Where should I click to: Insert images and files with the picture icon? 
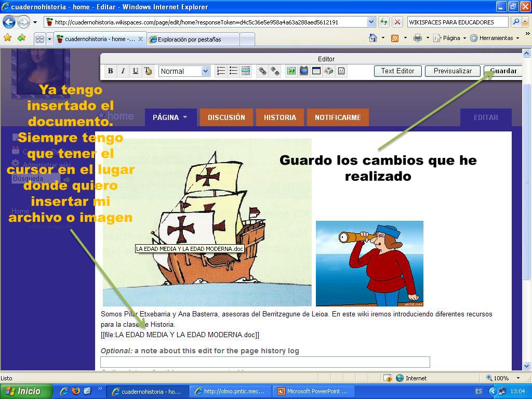click(291, 71)
